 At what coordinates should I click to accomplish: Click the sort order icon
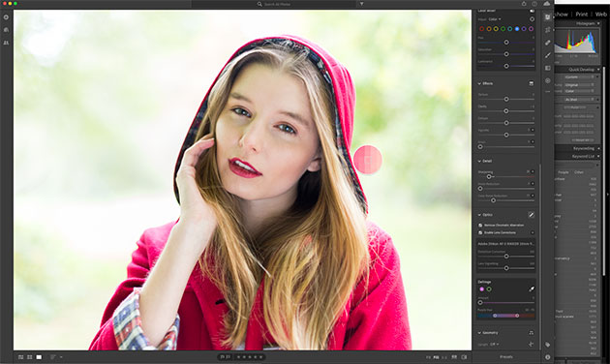point(53,357)
